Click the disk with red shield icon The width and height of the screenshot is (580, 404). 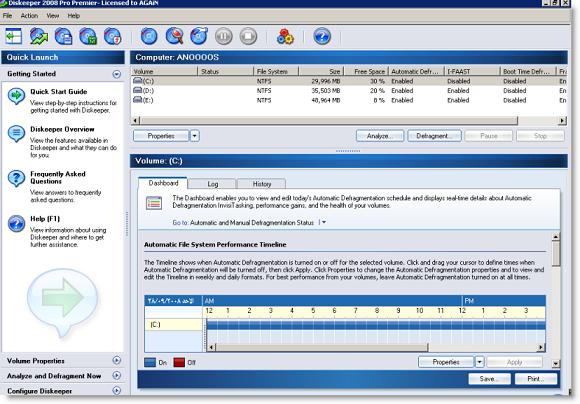[112, 36]
